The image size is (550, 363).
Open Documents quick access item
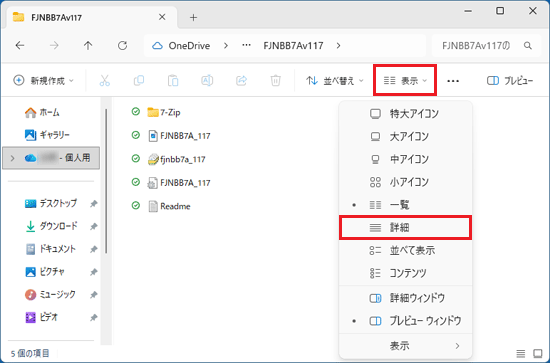[51, 249]
